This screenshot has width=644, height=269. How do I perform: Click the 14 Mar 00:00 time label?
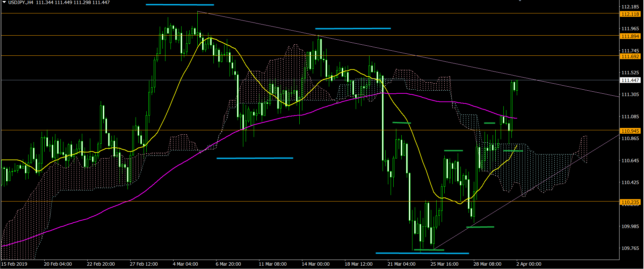pyautogui.click(x=315, y=264)
